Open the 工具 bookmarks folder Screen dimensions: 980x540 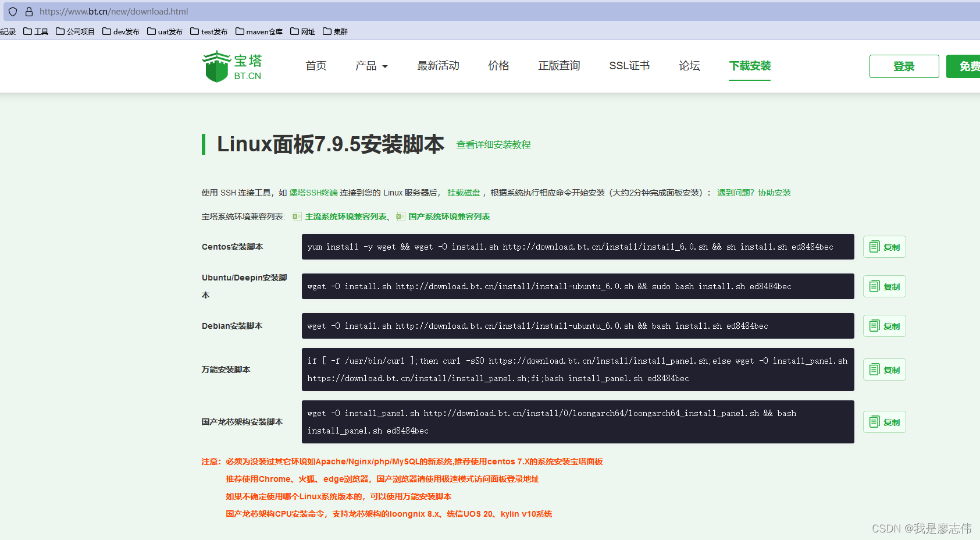point(35,31)
